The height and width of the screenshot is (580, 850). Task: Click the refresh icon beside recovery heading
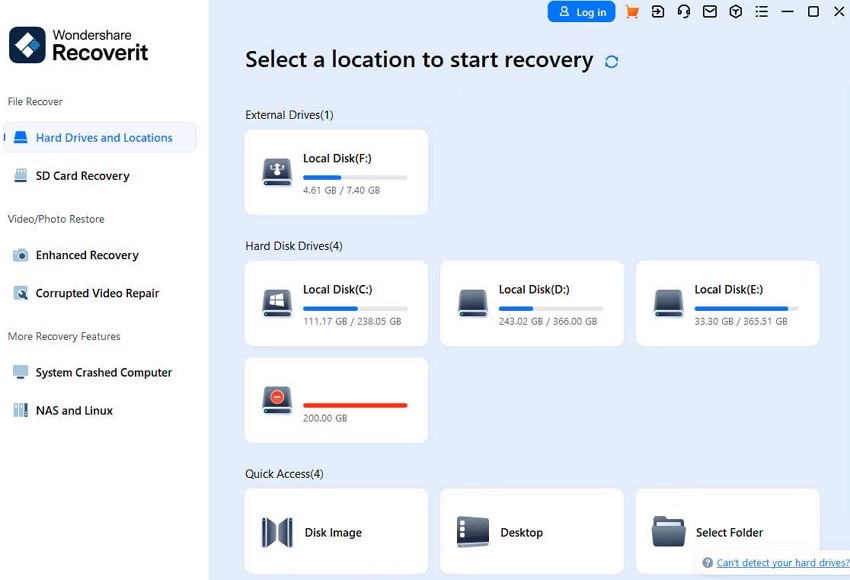tap(610, 60)
